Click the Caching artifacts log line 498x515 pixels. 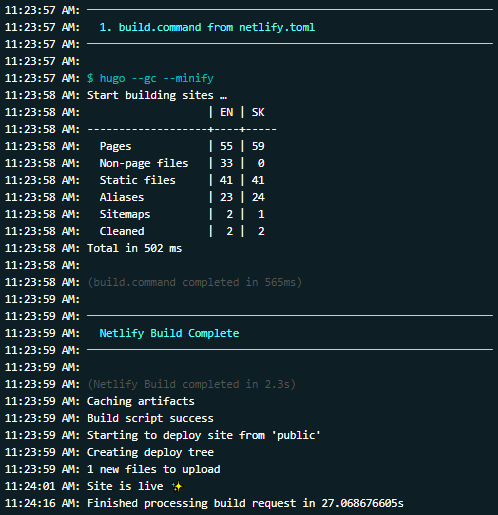pos(141,401)
